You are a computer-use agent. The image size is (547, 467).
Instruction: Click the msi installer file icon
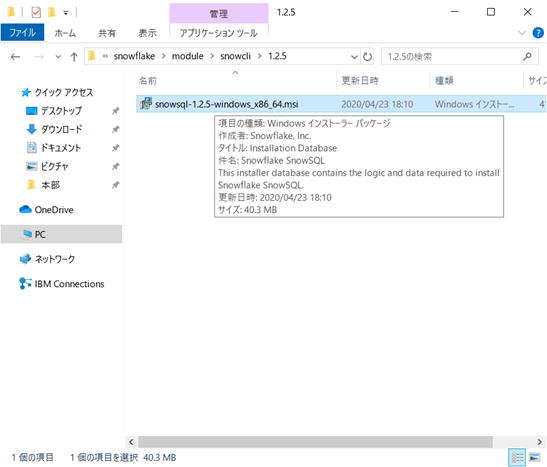pyautogui.click(x=146, y=104)
